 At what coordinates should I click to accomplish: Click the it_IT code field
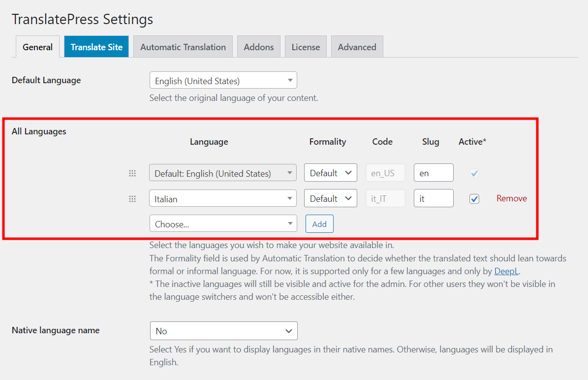point(385,198)
